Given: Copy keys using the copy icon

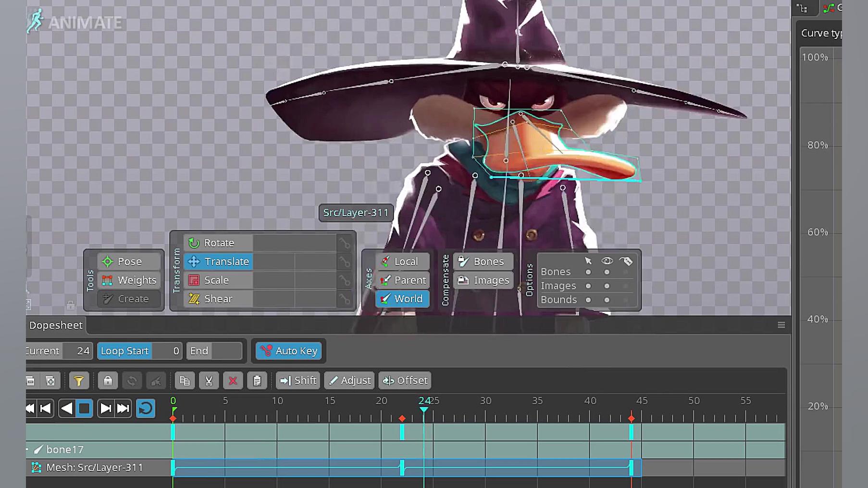Looking at the screenshot, I should [x=185, y=381].
